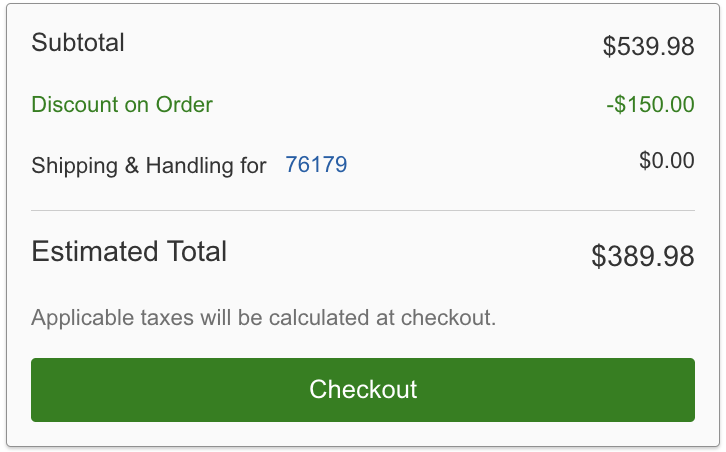Select the Subtotal label
Screen dimensions: 726x452
(x=78, y=43)
